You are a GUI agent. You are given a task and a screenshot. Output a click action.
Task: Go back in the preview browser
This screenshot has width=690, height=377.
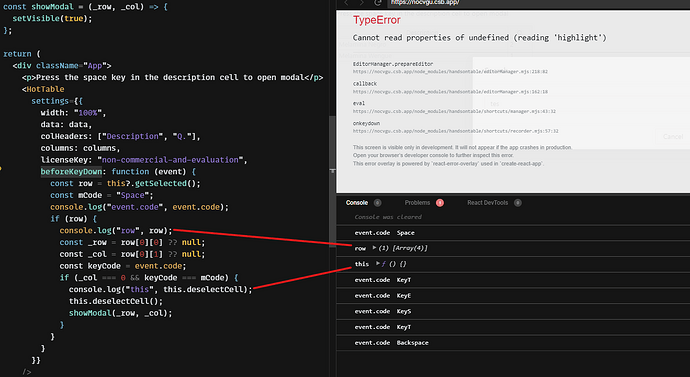click(x=346, y=3)
